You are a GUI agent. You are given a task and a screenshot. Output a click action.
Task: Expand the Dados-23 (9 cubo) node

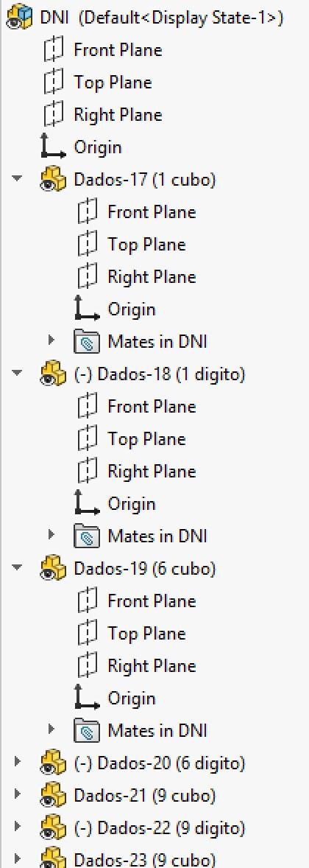tap(18, 860)
